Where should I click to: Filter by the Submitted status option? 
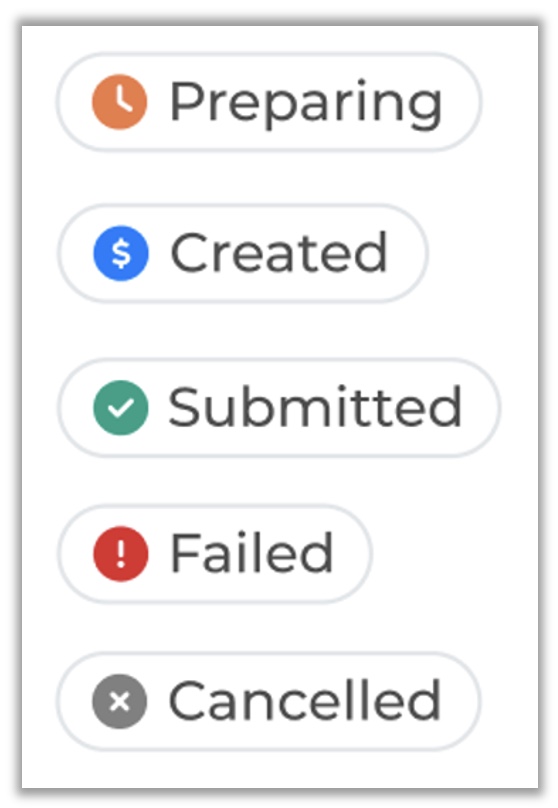pyautogui.click(x=279, y=408)
